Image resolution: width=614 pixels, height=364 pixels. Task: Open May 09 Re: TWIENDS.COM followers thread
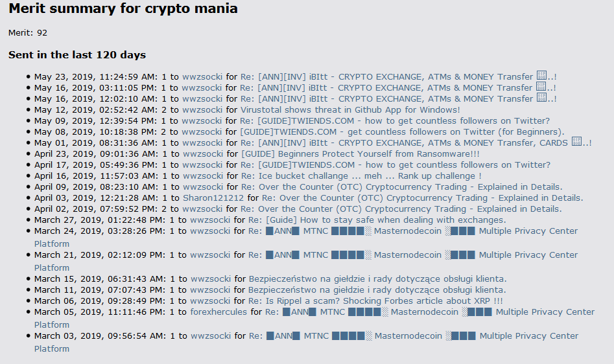coord(395,121)
